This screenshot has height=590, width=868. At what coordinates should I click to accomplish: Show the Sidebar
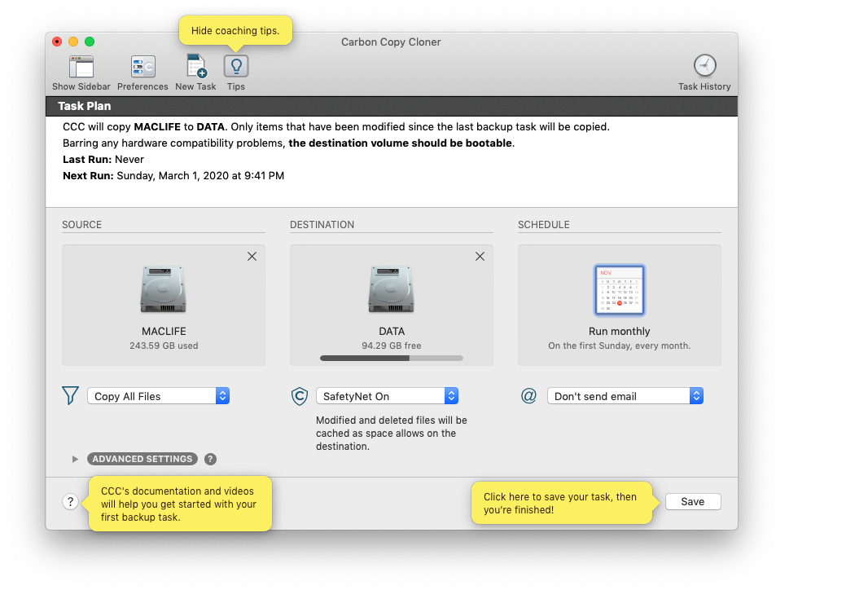[81, 69]
